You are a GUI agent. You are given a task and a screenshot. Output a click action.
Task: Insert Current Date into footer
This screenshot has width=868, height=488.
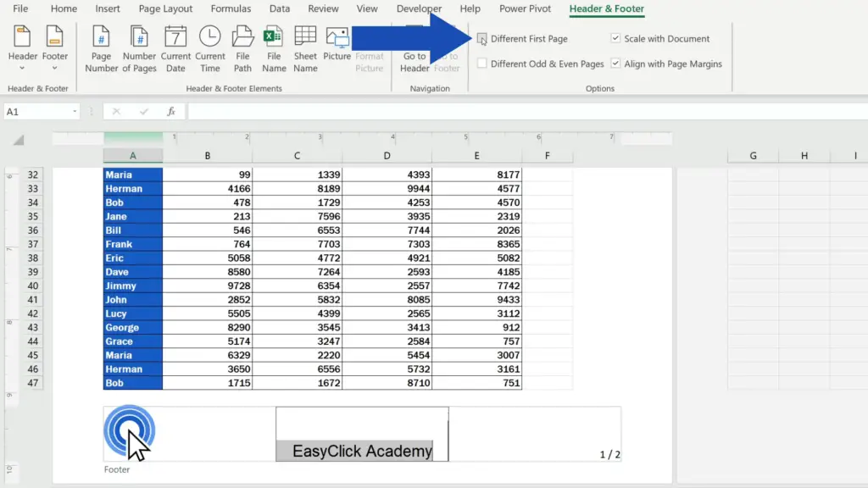[x=175, y=48]
